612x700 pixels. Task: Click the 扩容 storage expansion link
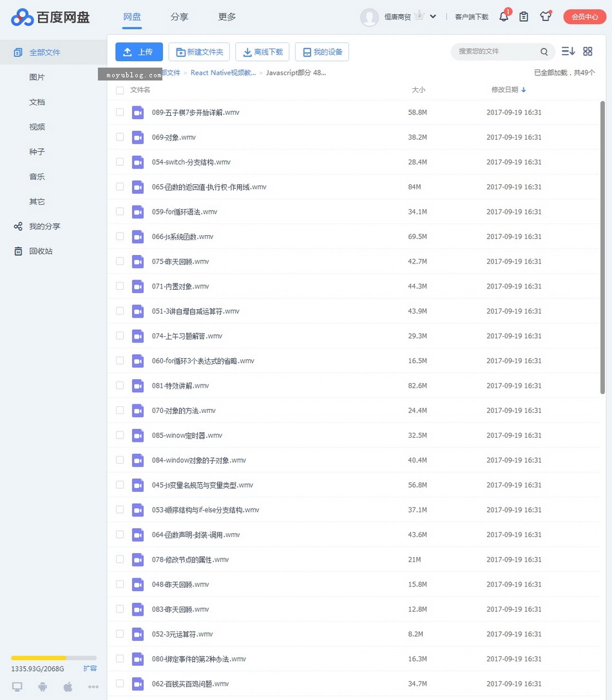point(90,668)
